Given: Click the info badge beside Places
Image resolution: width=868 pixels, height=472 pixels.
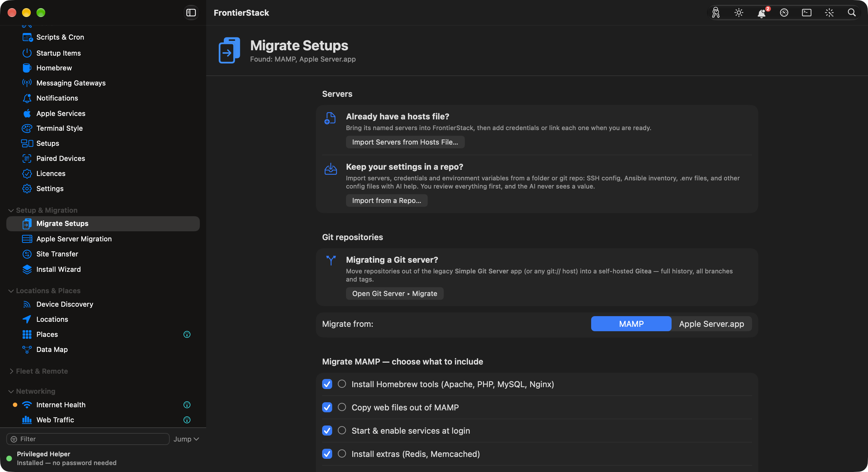Looking at the screenshot, I should click(x=187, y=334).
